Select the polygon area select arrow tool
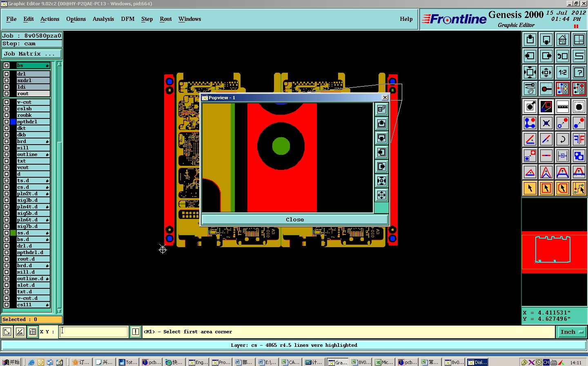Image resolution: width=588 pixels, height=366 pixels. (x=563, y=188)
